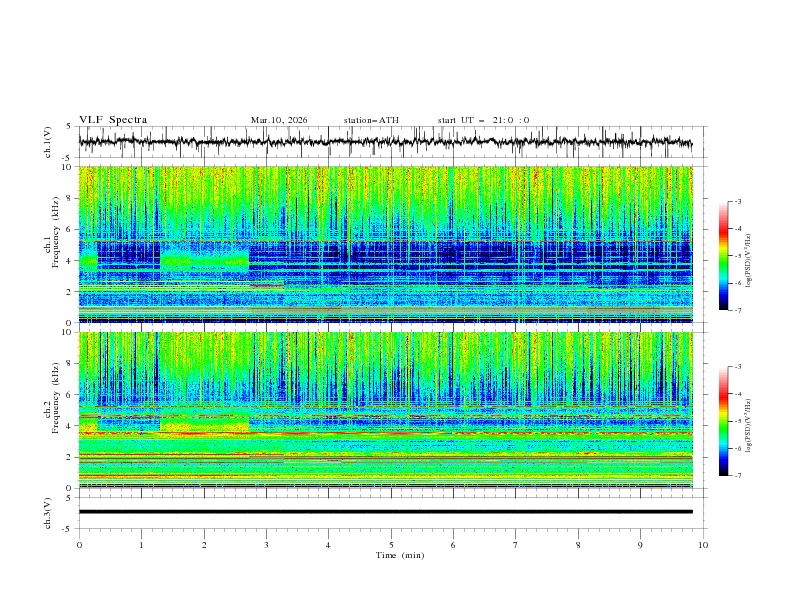Viewport: 792px width, 612px height.
Task: Click time axis tick label "5"
Action: click(391, 545)
